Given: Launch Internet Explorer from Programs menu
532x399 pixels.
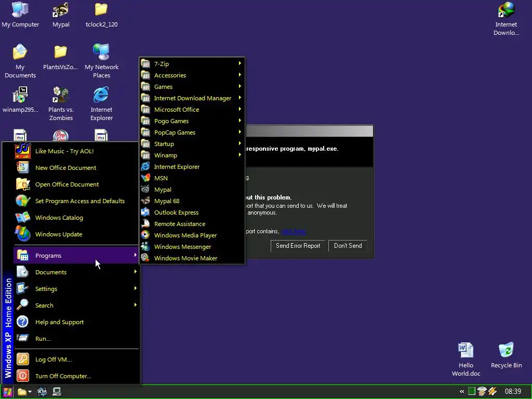Looking at the screenshot, I should pyautogui.click(x=192, y=167).
